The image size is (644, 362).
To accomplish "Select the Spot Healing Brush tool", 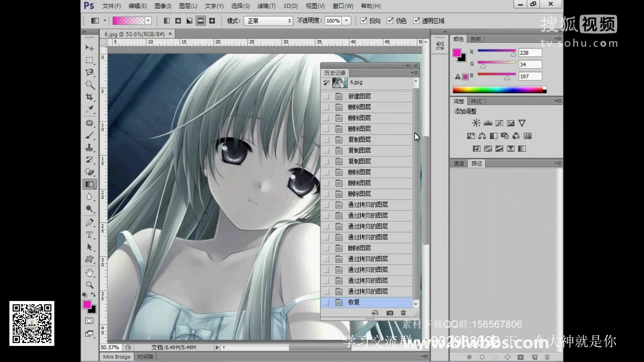I will (x=89, y=123).
